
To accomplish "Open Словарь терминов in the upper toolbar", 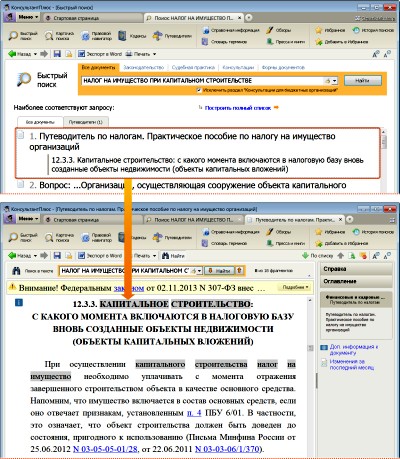I will (225, 42).
